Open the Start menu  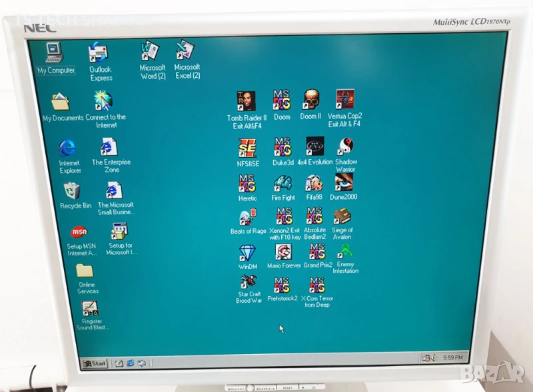tap(95, 363)
